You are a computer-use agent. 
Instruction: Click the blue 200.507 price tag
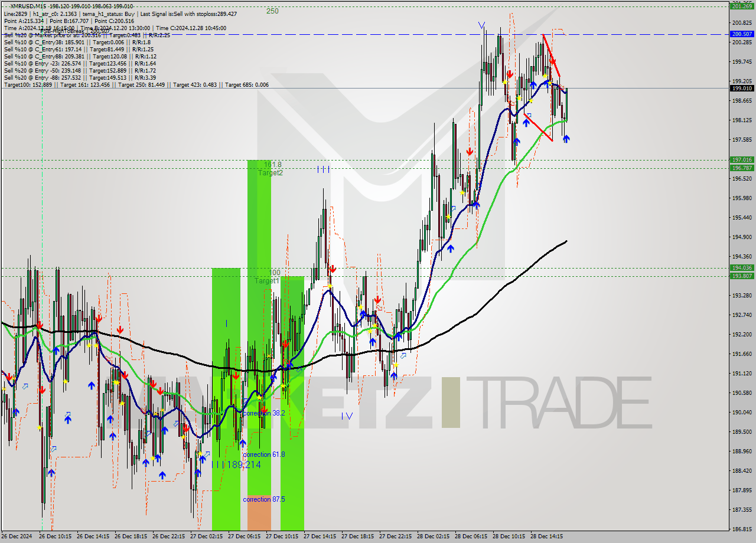[742, 34]
